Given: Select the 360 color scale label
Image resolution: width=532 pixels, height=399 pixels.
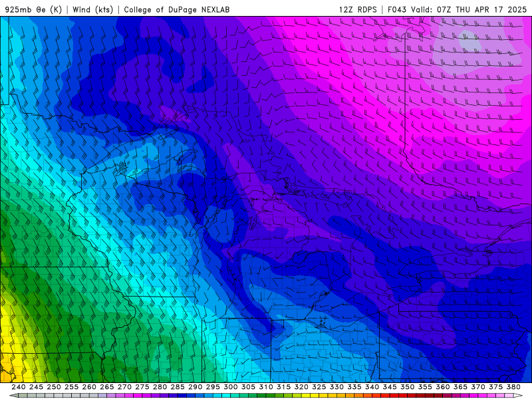Looking at the screenshot, I should (x=442, y=387).
